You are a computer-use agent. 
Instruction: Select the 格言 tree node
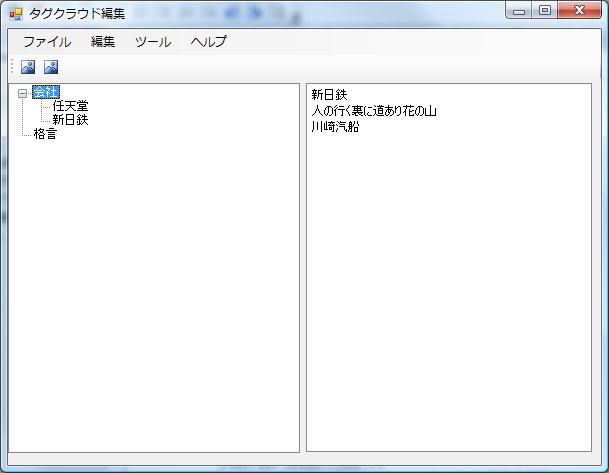45,134
